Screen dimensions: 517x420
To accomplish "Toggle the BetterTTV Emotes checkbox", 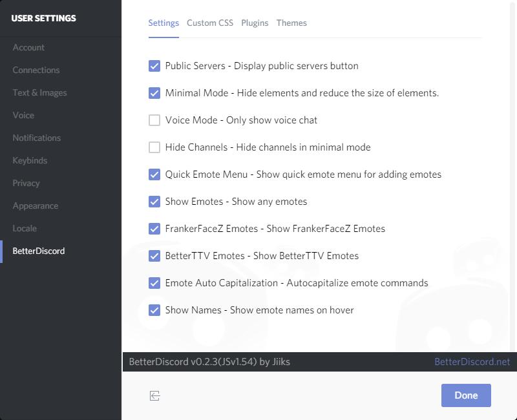I will click(x=154, y=256).
